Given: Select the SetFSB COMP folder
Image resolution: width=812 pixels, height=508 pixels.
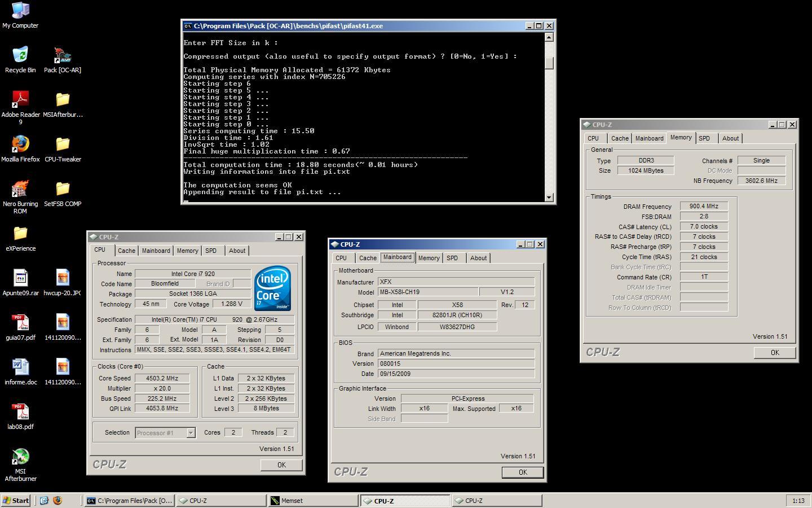Looking at the screenshot, I should [63, 194].
